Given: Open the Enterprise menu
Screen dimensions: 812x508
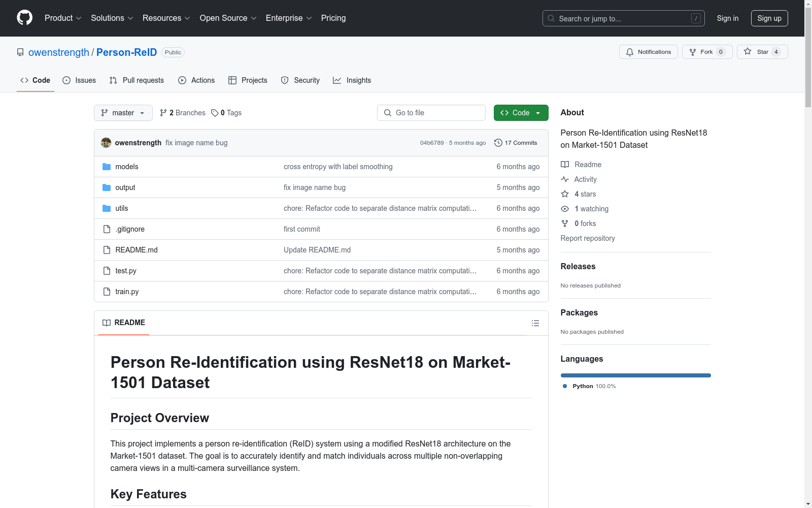Looking at the screenshot, I should pos(289,18).
